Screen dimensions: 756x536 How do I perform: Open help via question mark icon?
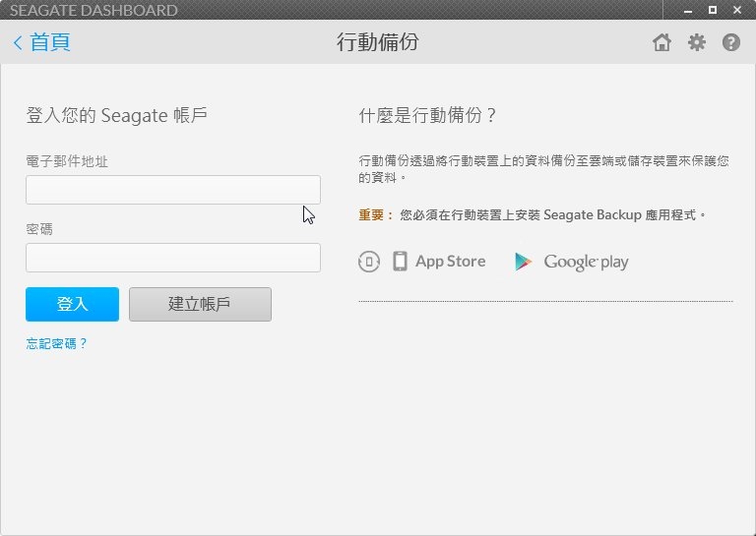tap(731, 42)
